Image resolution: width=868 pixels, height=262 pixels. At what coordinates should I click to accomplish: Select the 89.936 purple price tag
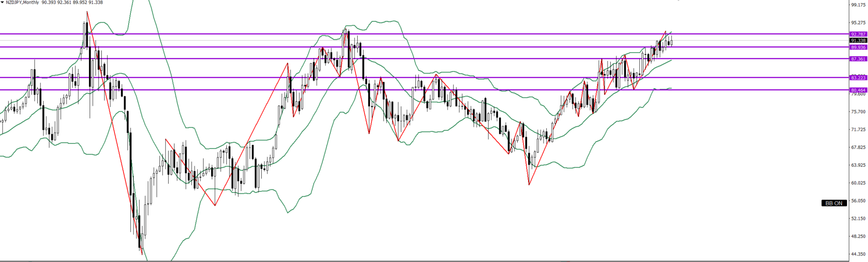coord(858,47)
